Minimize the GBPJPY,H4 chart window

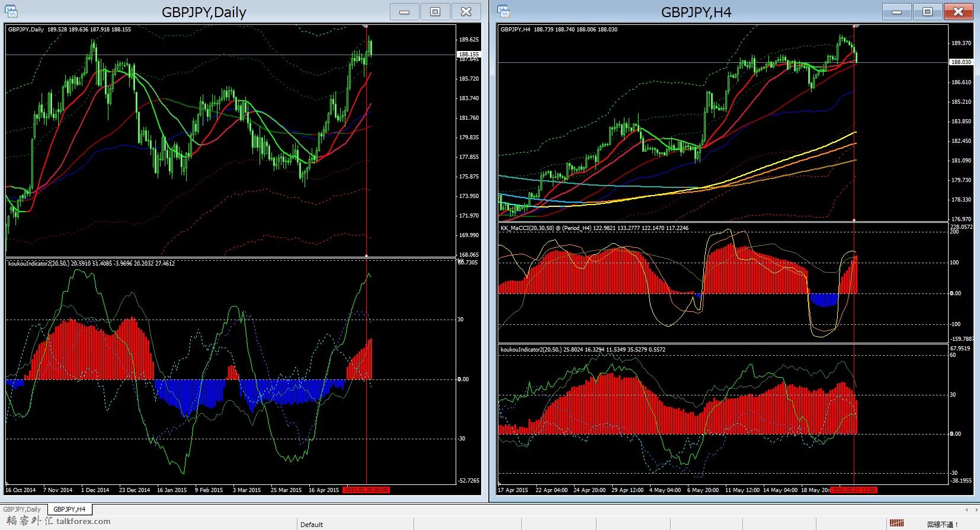[897, 11]
